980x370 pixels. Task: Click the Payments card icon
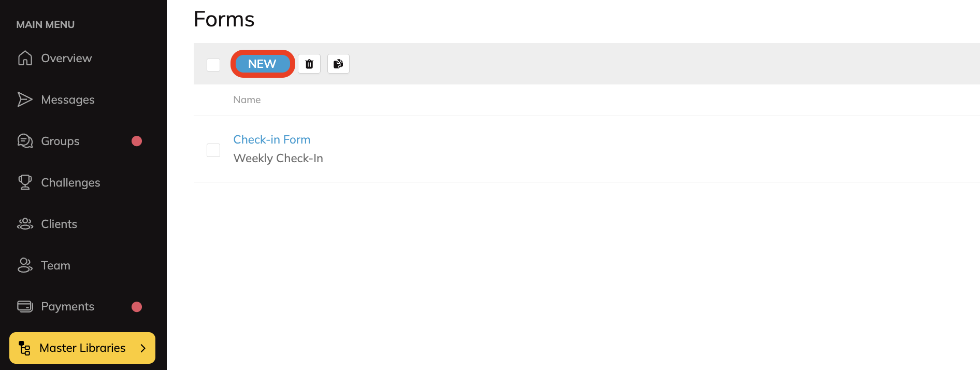pyautogui.click(x=25, y=306)
